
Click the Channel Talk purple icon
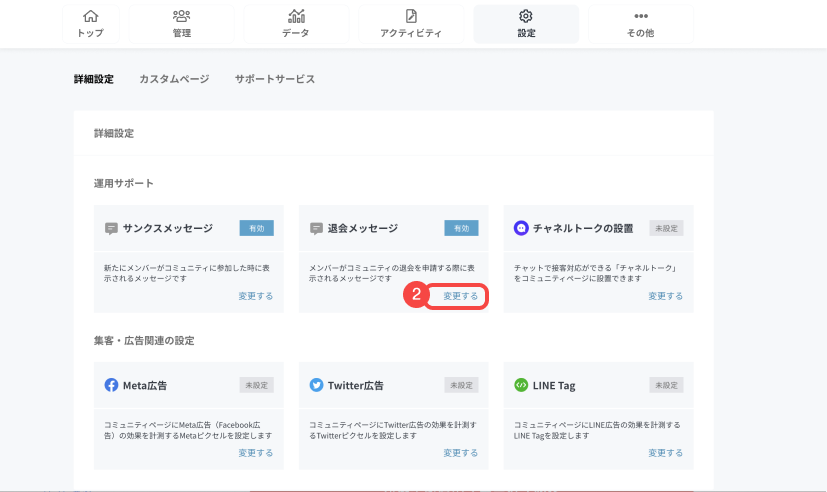pos(521,228)
